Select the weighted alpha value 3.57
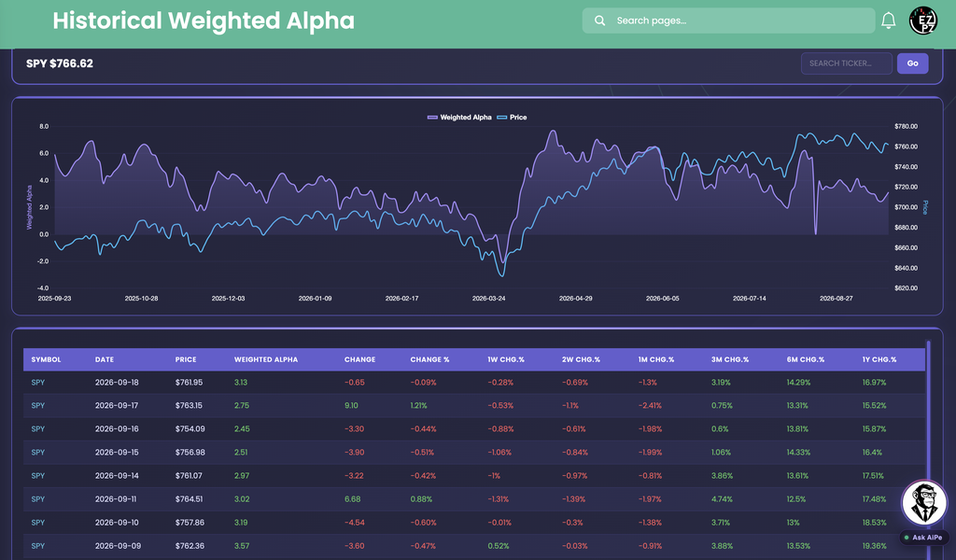The image size is (956, 560). tap(242, 546)
